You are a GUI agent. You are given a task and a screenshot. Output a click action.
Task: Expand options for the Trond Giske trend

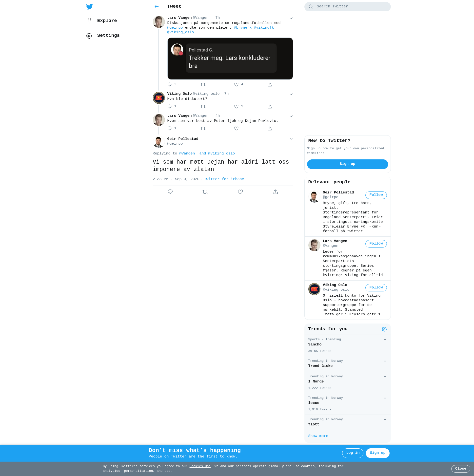coord(385,361)
